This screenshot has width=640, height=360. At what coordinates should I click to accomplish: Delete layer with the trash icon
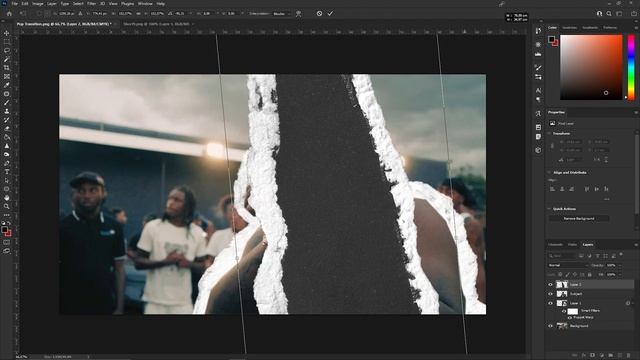pos(629,355)
